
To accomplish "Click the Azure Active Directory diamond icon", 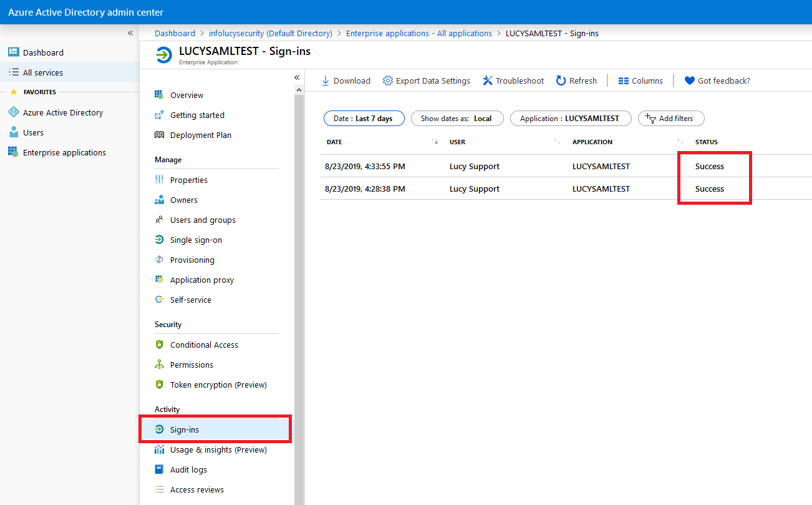I will point(13,112).
